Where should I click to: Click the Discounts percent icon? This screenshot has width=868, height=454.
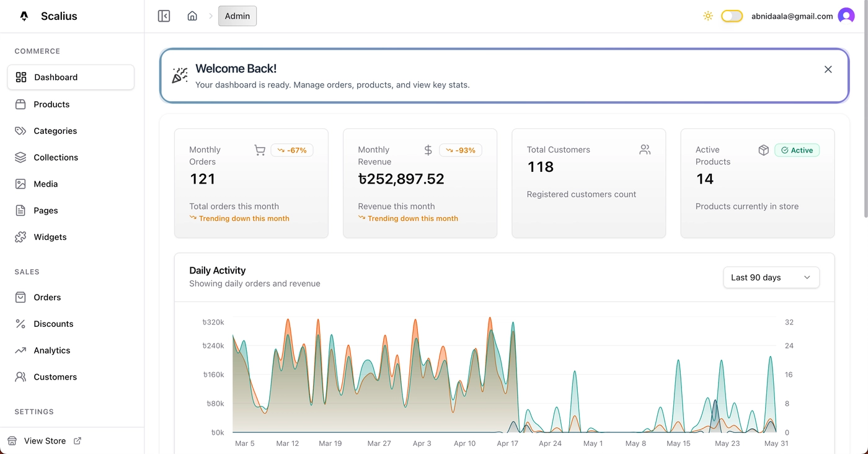tap(20, 323)
